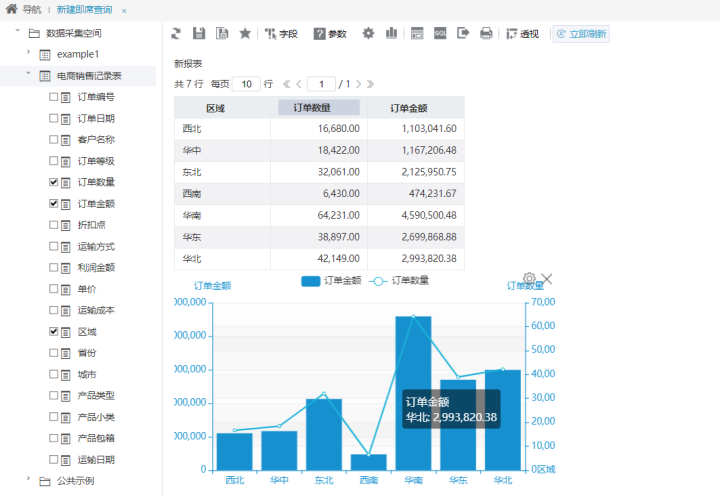Click the 华南 bar in chart
The height and width of the screenshot is (497, 720).
tap(413, 393)
